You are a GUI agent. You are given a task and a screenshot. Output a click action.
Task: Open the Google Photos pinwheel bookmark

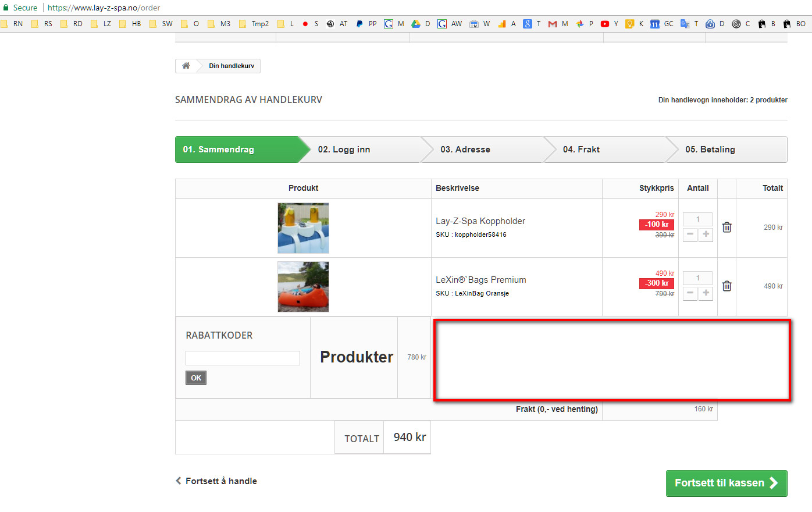[x=585, y=24]
